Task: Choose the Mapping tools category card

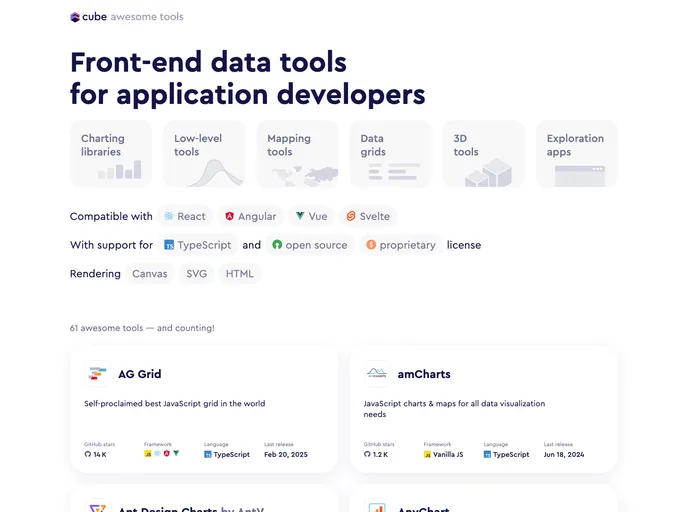Action: click(x=297, y=154)
